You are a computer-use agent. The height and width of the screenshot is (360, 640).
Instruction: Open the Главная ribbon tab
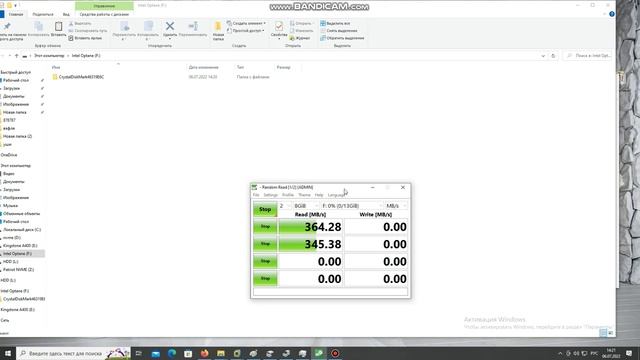click(16, 14)
